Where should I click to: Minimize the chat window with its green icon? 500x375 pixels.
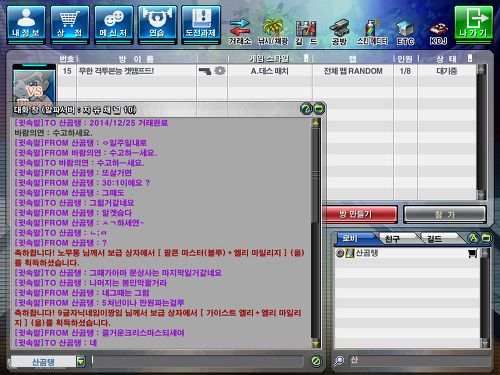click(x=319, y=109)
